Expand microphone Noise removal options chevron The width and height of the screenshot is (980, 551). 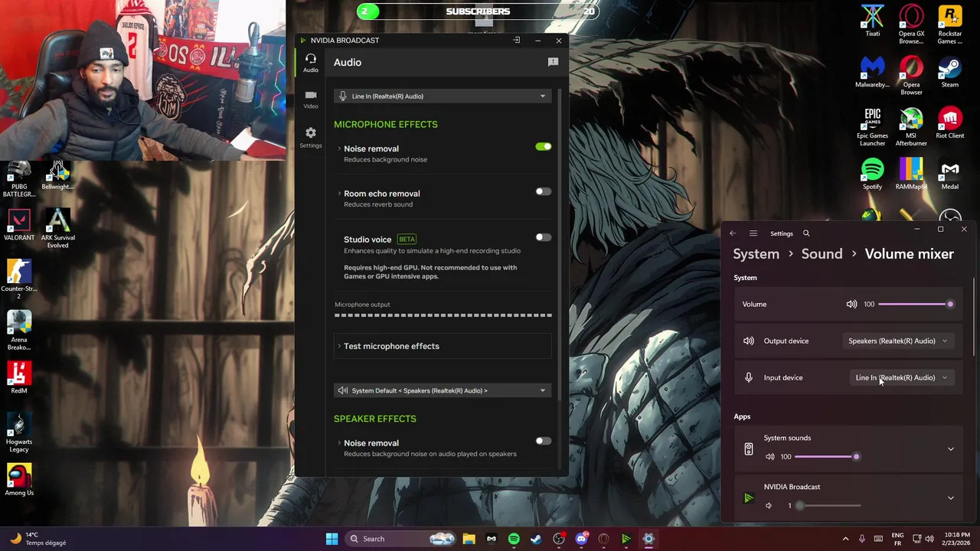tap(339, 148)
